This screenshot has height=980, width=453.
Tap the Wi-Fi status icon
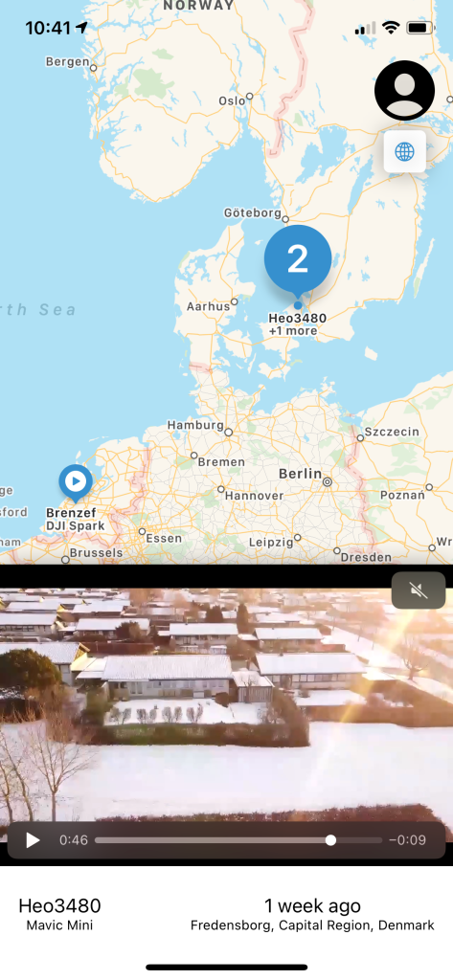pos(391,28)
